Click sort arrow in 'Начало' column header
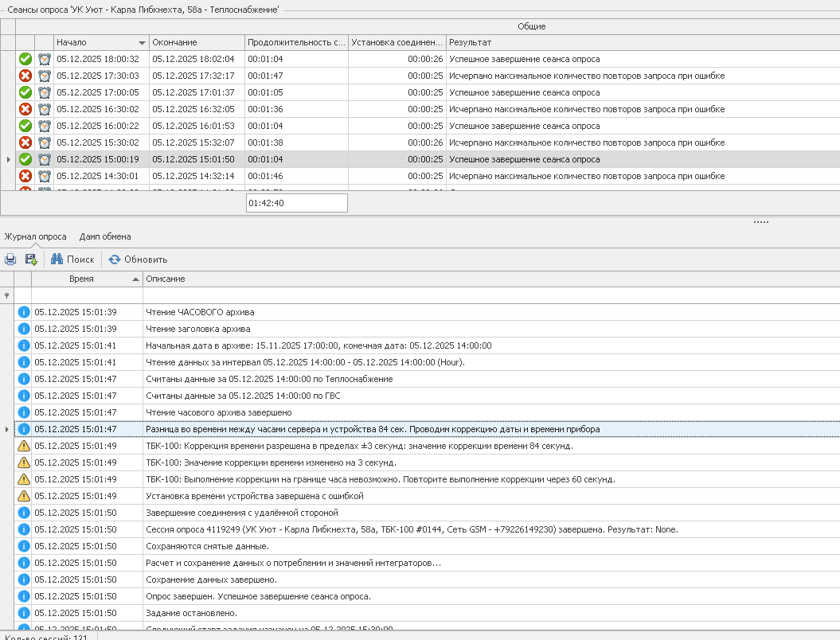 (x=142, y=42)
